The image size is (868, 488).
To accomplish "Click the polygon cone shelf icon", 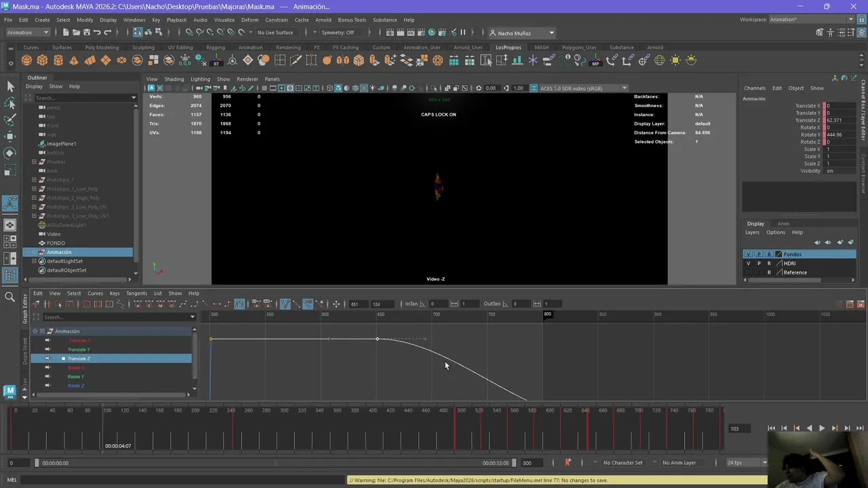I will [x=74, y=60].
